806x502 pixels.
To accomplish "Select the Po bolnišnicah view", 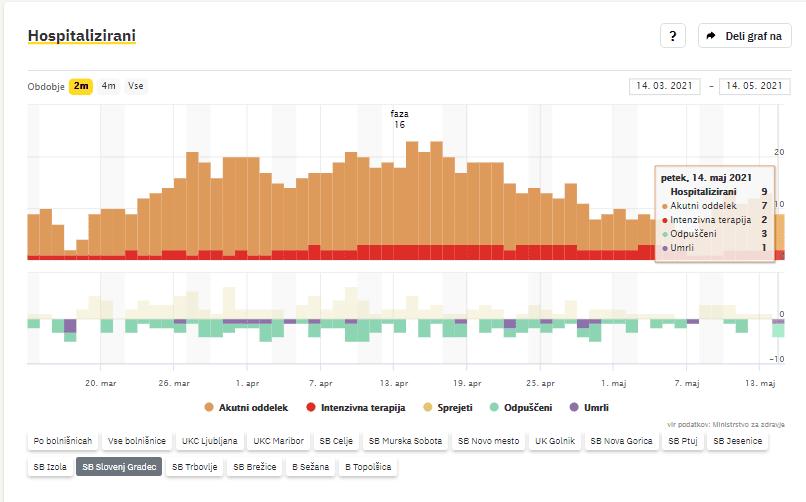I will pyautogui.click(x=63, y=440).
